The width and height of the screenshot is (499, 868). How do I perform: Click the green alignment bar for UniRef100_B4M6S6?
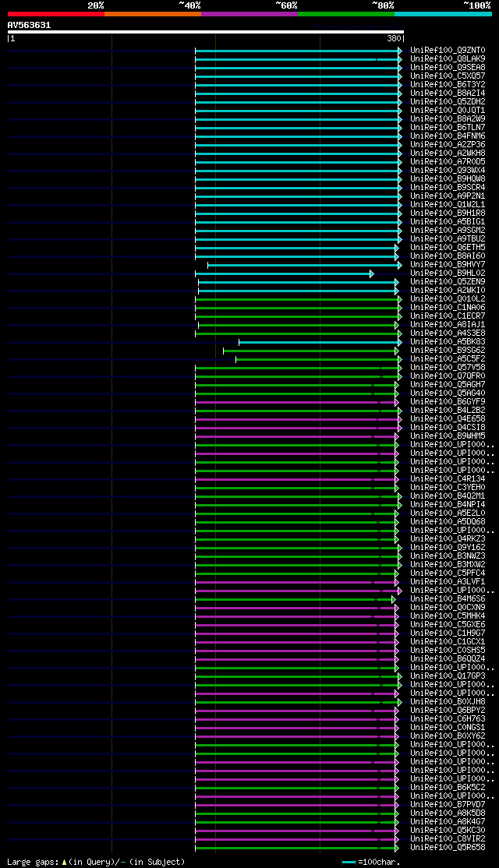296,599
